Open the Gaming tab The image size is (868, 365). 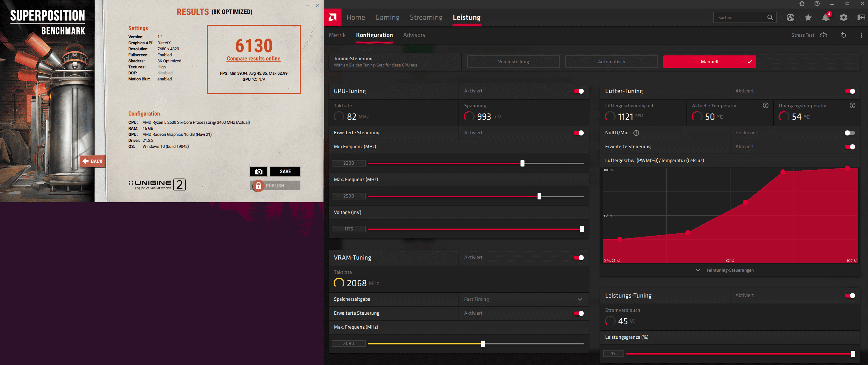pyautogui.click(x=387, y=17)
